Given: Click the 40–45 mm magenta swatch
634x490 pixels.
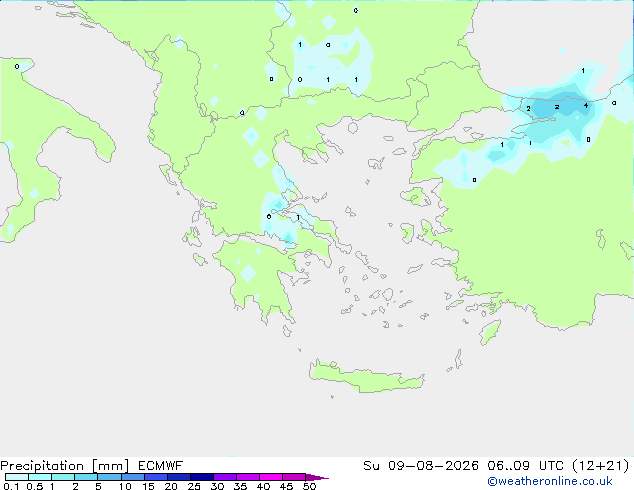Looking at the screenshot, I should click(x=271, y=477).
